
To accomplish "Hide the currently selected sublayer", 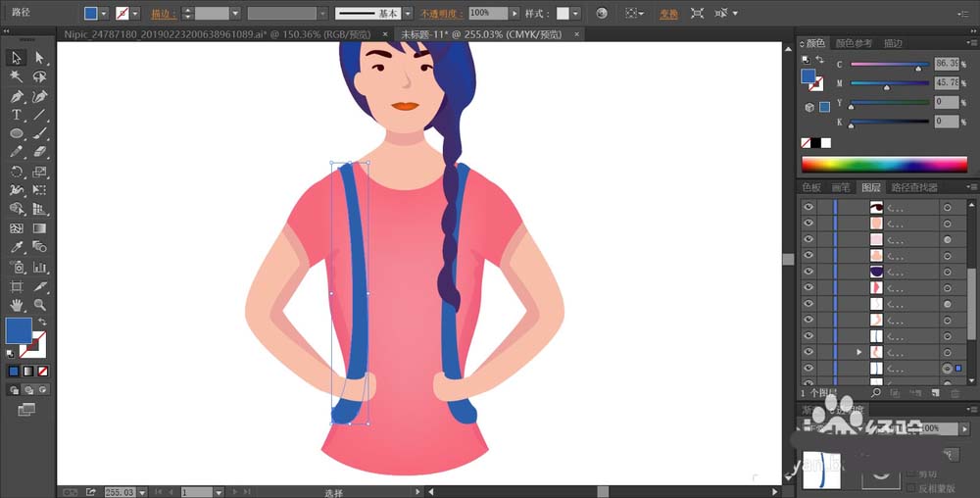I will point(808,368).
